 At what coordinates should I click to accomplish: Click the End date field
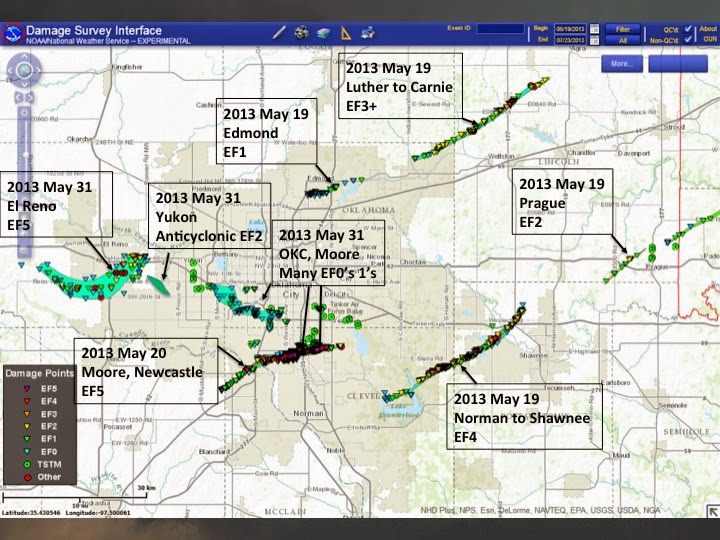(x=570, y=40)
